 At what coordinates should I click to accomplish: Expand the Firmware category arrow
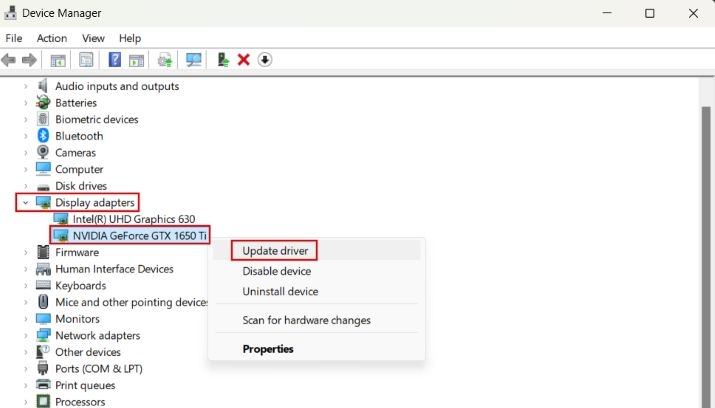pos(26,252)
